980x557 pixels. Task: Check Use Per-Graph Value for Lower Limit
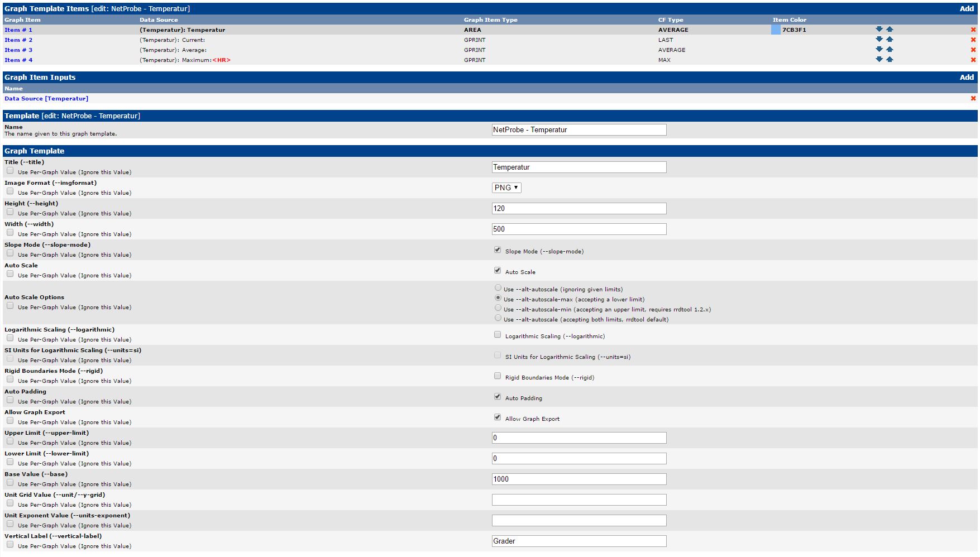pyautogui.click(x=10, y=462)
